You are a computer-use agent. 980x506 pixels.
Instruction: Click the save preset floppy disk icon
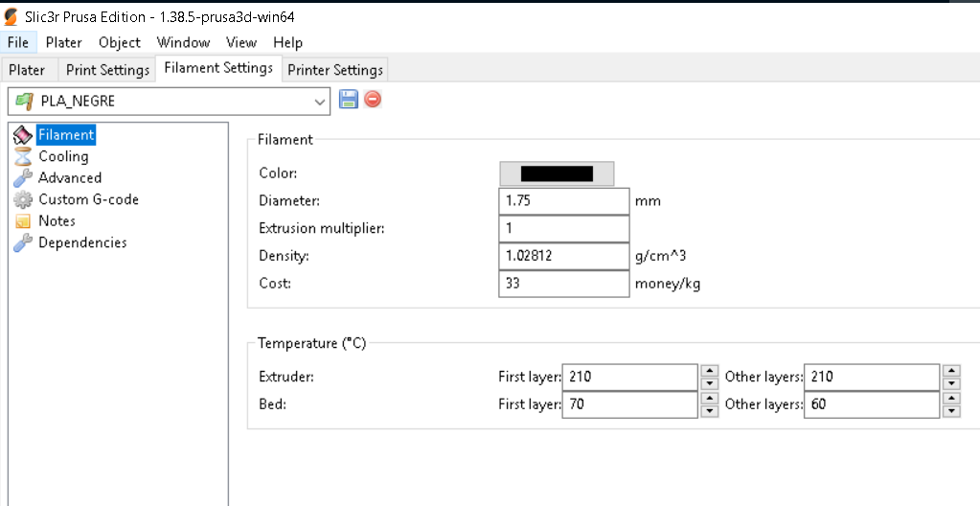348,99
